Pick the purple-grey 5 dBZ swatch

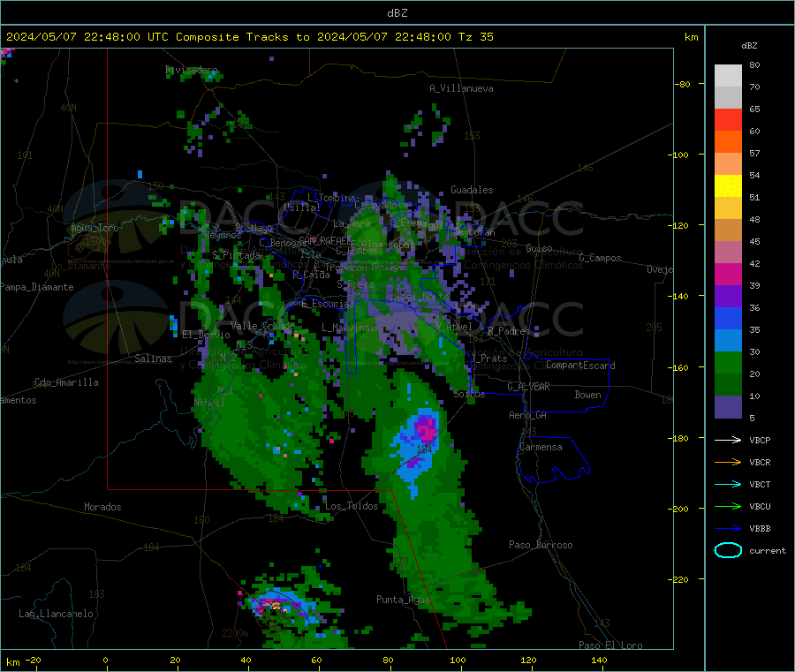[728, 407]
